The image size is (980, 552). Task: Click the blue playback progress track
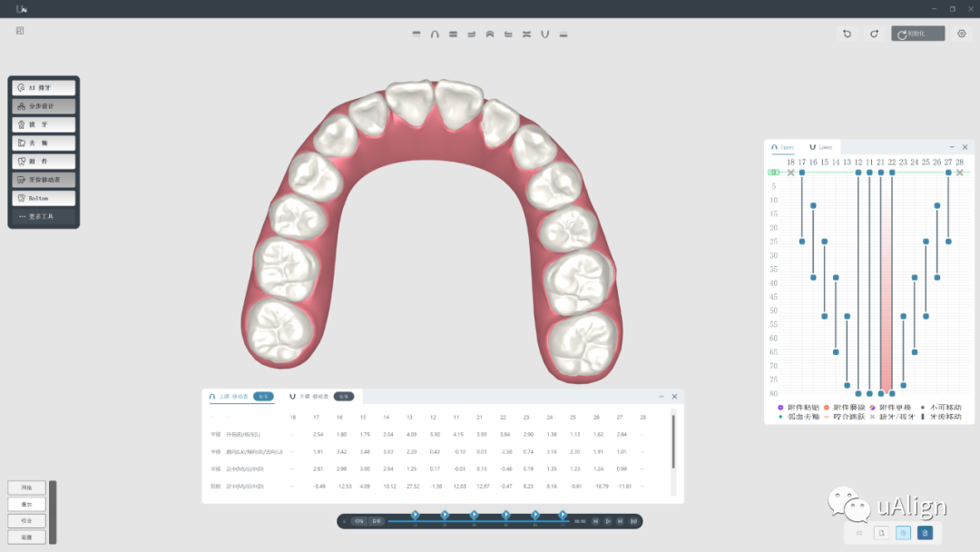478,521
